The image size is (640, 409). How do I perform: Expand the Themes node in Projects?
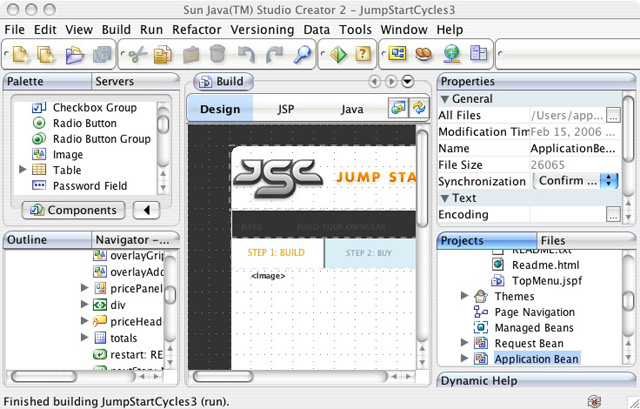(x=464, y=295)
